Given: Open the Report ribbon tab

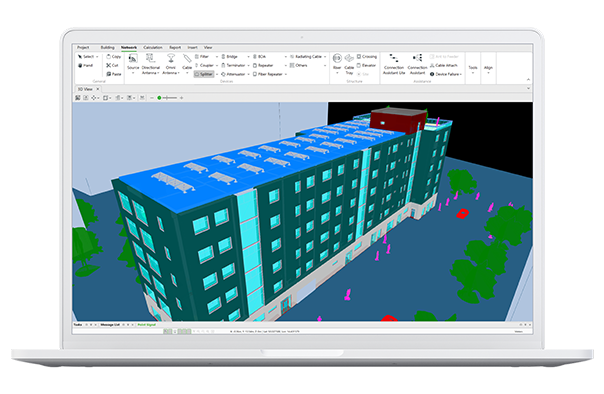Looking at the screenshot, I should tap(175, 47).
